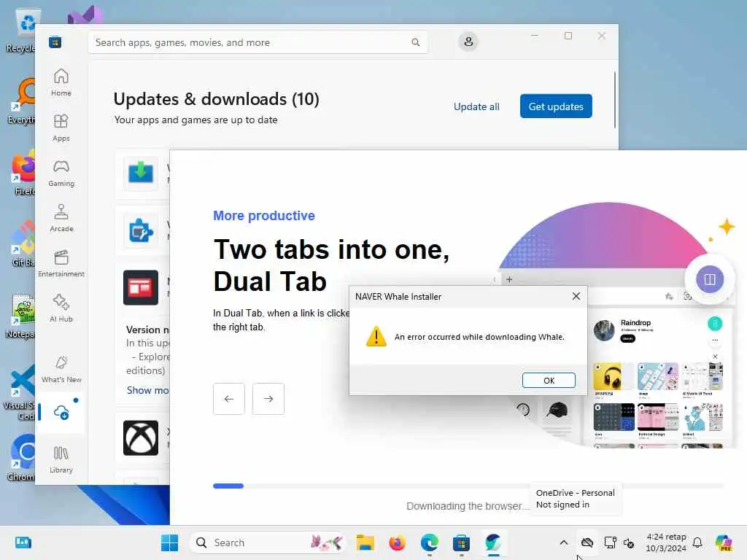Open Apps in Store sidebar
The image size is (747, 560).
pyautogui.click(x=61, y=128)
